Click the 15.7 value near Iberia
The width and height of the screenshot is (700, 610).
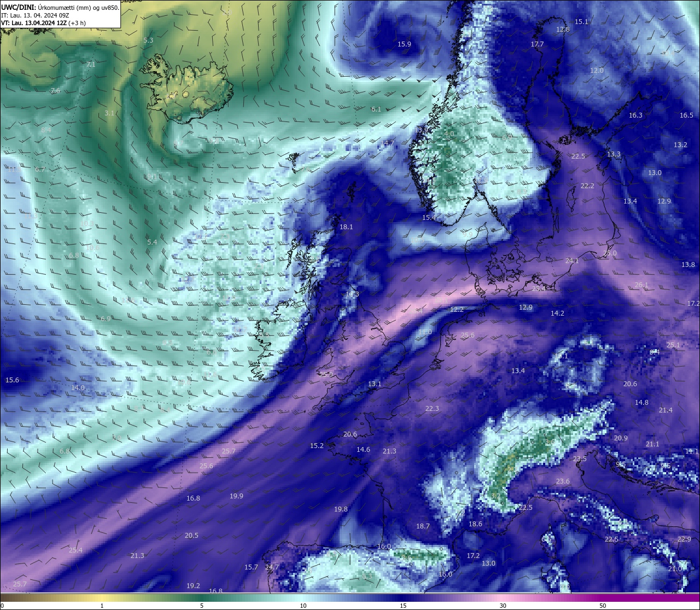coord(251,567)
